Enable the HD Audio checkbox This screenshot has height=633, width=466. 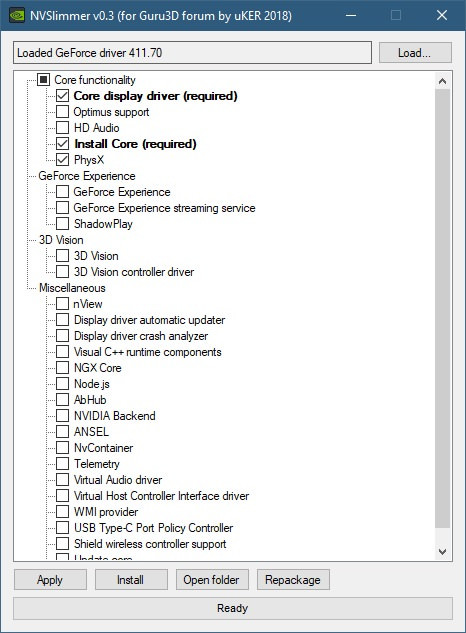(x=62, y=128)
